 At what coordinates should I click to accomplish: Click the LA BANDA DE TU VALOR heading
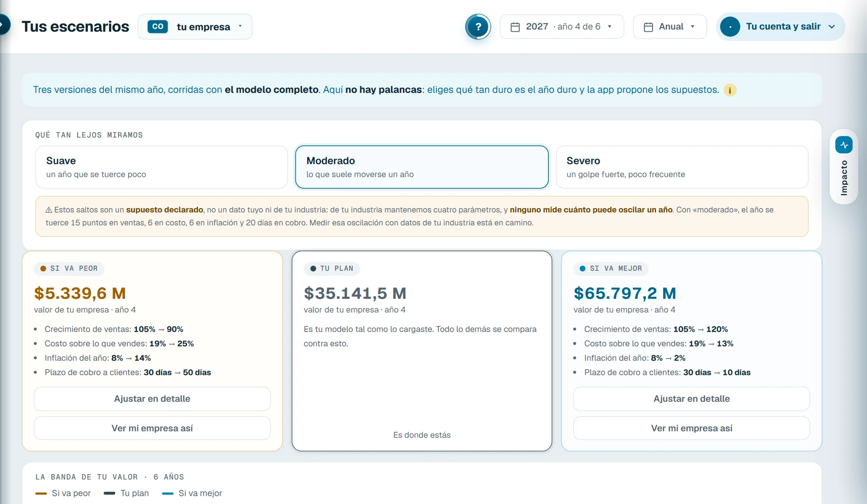(110, 477)
